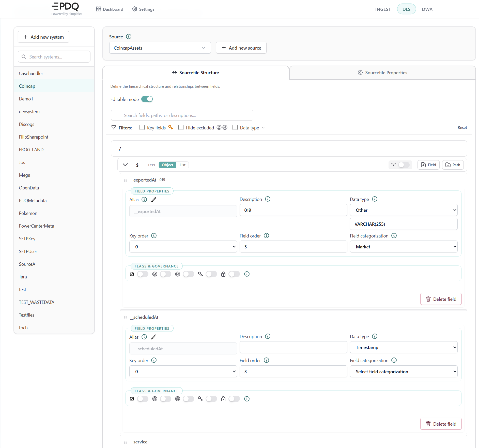The image size is (479, 448).
Task: Check the Key fields filter checkbox
Action: (142, 127)
